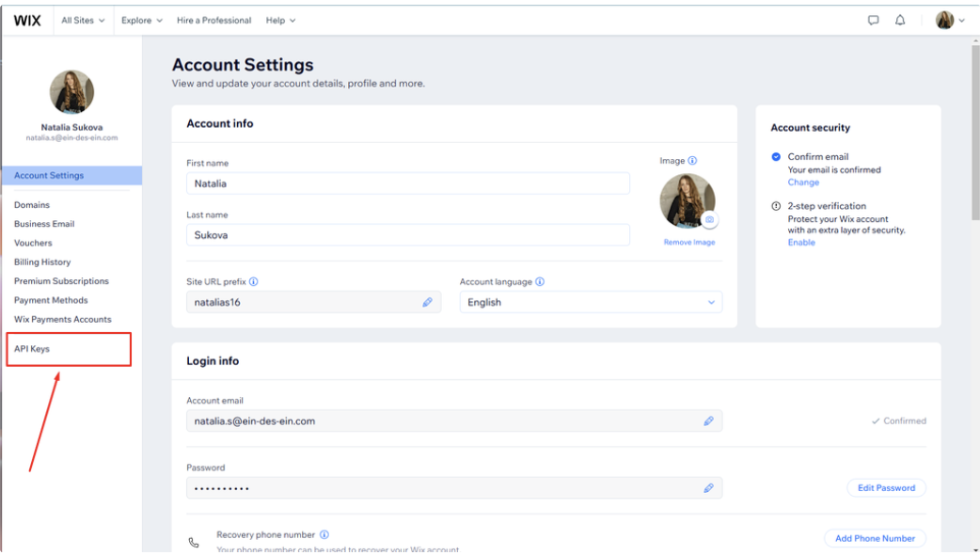Click info icon next to Recovery phone number

click(324, 535)
